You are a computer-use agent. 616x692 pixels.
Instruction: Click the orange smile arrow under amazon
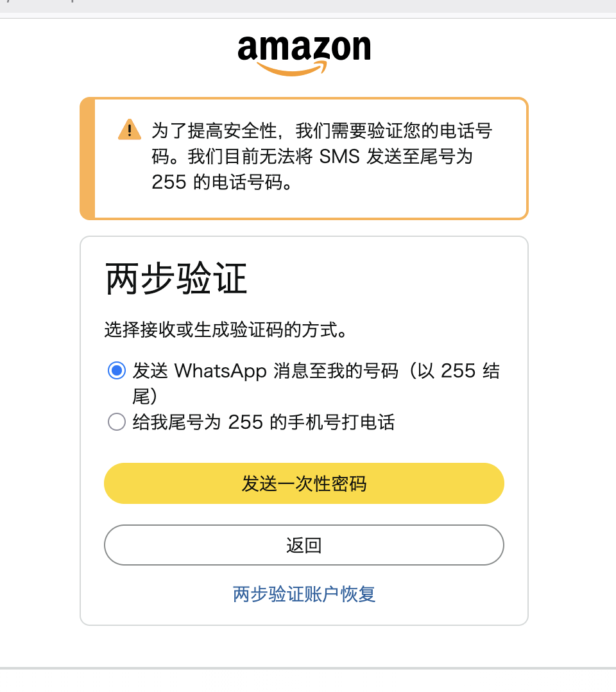pos(292,69)
